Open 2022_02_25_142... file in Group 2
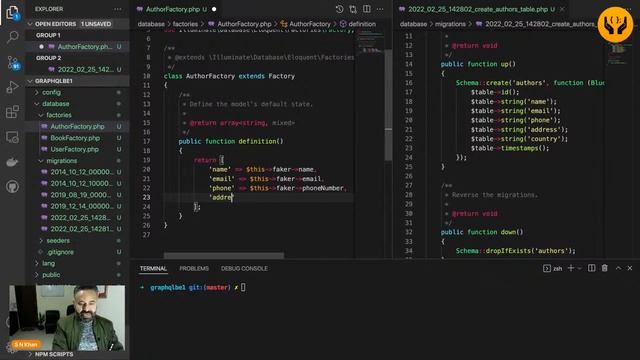 click(78, 69)
